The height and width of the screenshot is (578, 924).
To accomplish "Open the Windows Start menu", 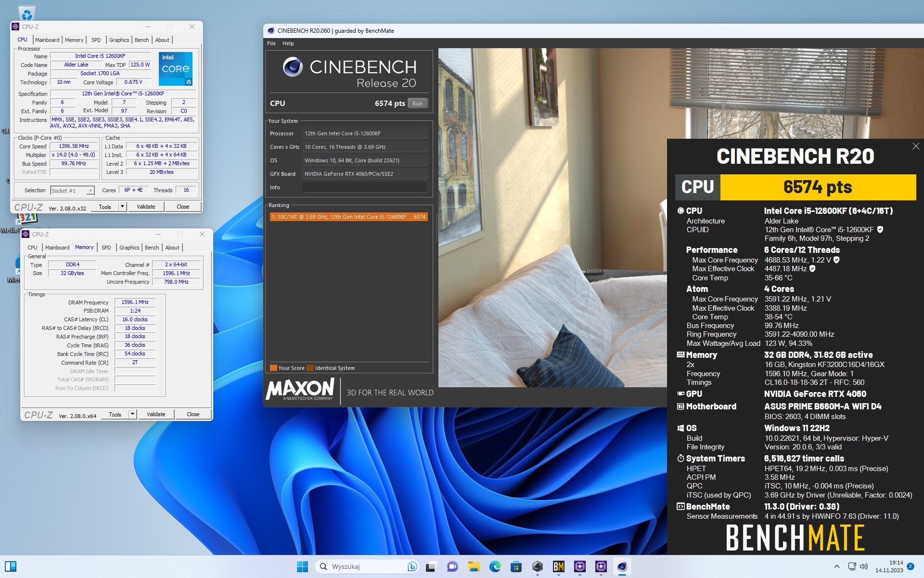I will [x=302, y=566].
